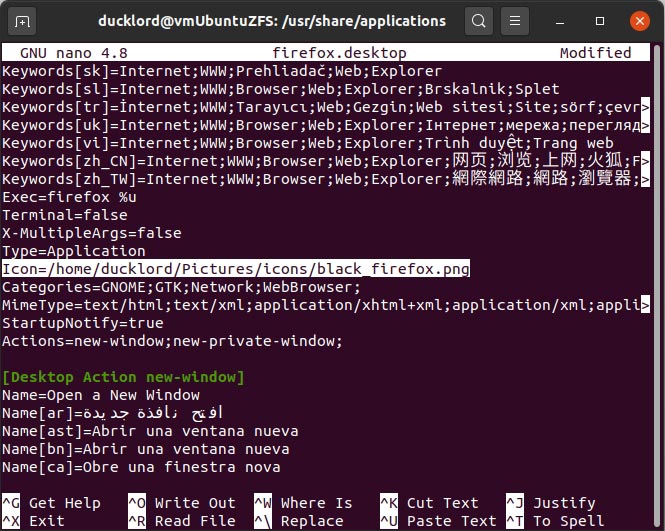This screenshot has height=531, width=665.
Task: Click the window title bar text
Action: [272, 21]
